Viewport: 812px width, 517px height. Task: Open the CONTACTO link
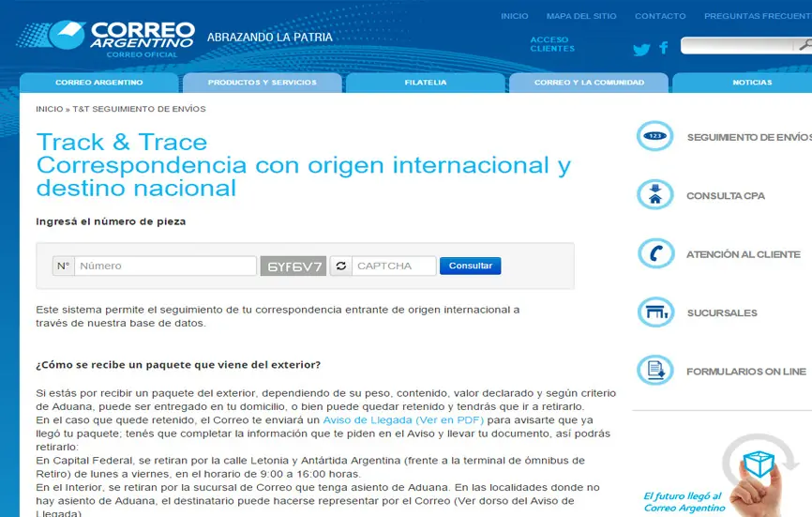click(660, 16)
